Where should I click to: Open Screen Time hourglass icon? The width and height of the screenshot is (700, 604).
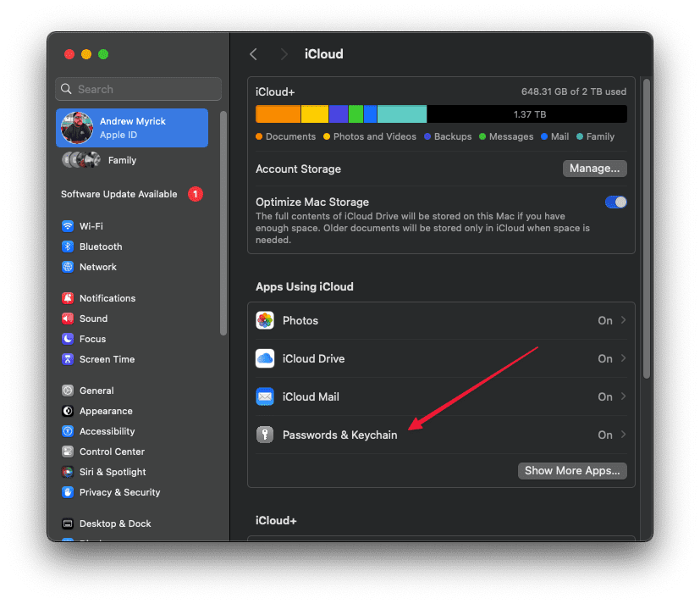(x=68, y=359)
